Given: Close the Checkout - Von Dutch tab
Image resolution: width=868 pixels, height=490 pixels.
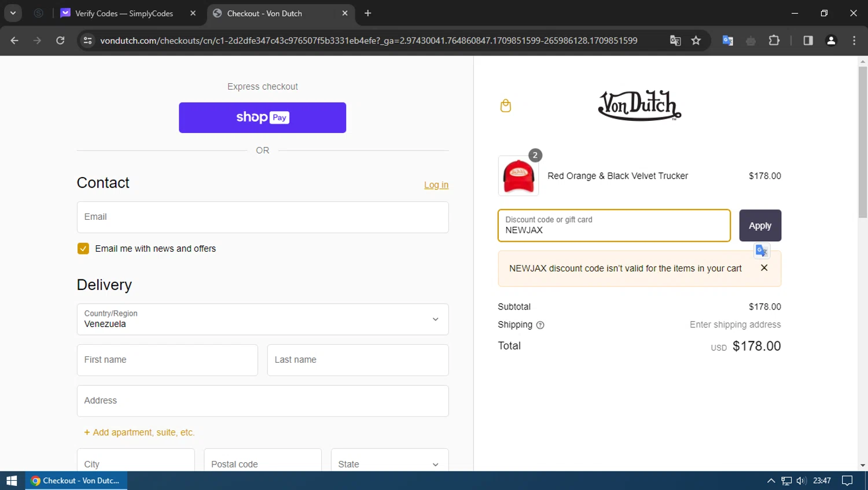Looking at the screenshot, I should point(345,13).
